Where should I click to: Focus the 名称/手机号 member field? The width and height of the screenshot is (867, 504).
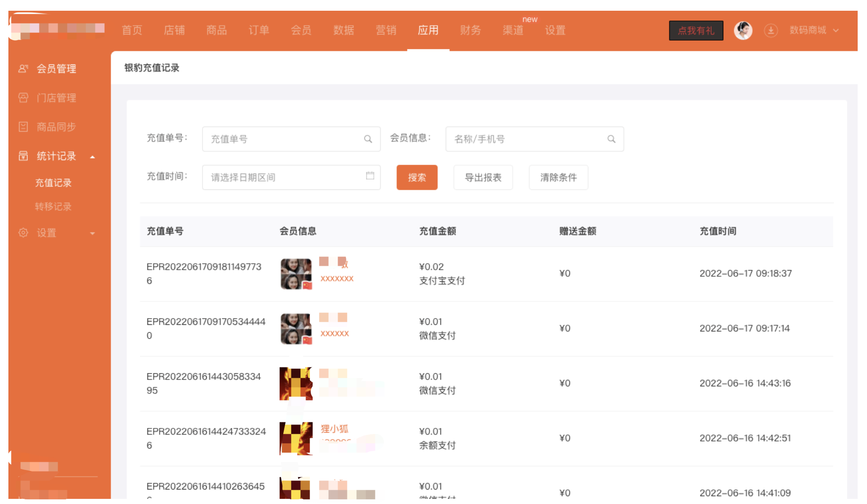pyautogui.click(x=534, y=139)
